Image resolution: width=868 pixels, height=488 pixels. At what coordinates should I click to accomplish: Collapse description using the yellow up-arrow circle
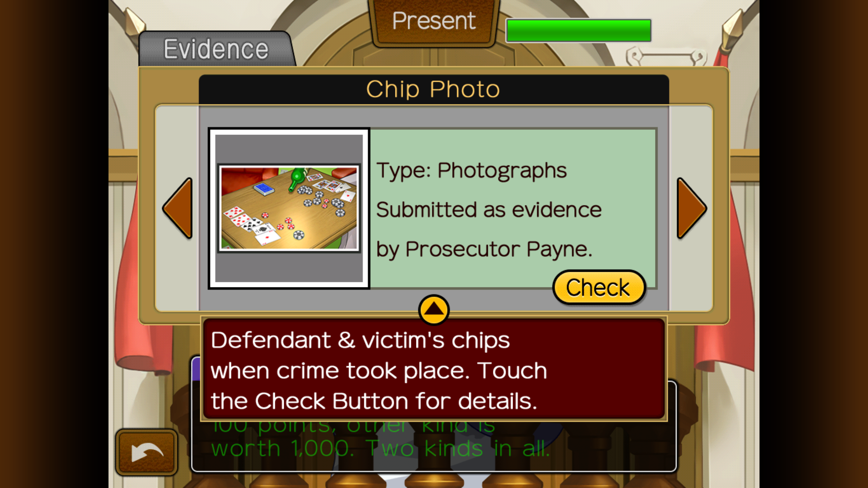(x=434, y=309)
